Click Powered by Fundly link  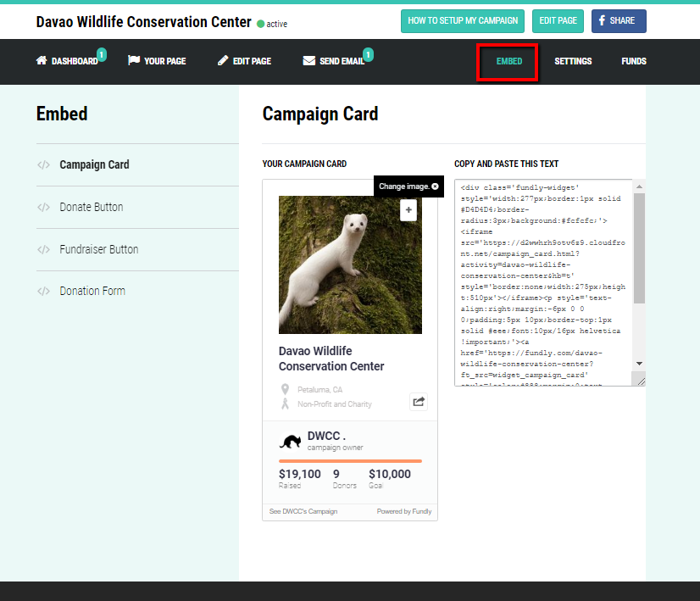(x=404, y=511)
